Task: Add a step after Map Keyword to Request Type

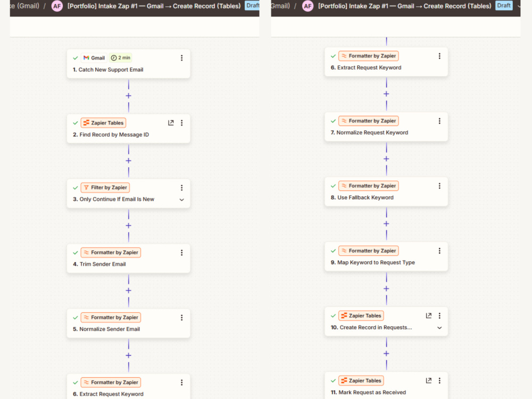Action: [x=386, y=288]
